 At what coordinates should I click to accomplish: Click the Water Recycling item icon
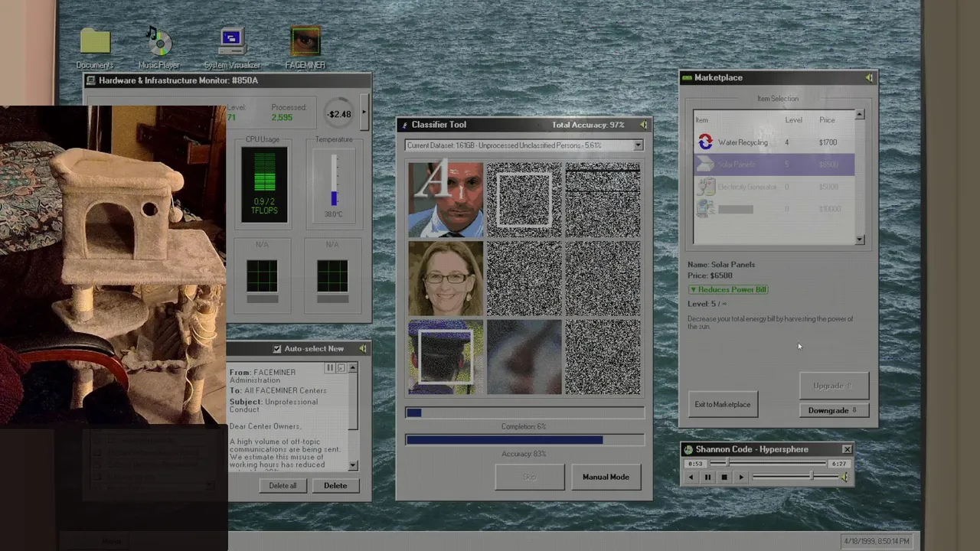pyautogui.click(x=705, y=142)
